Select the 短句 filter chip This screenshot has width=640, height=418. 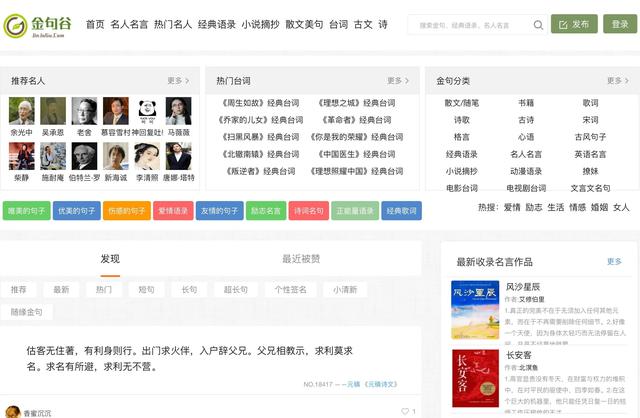[x=146, y=289]
